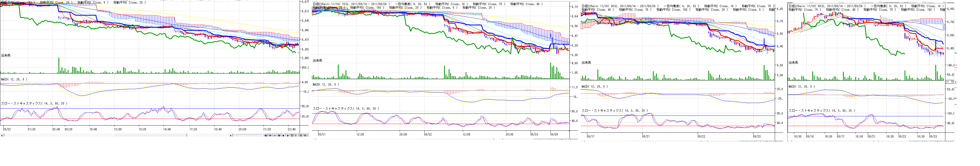This screenshot has height=166, width=980.
Task: Click the × 10 box on the 60分 chart
Action: 950,82
